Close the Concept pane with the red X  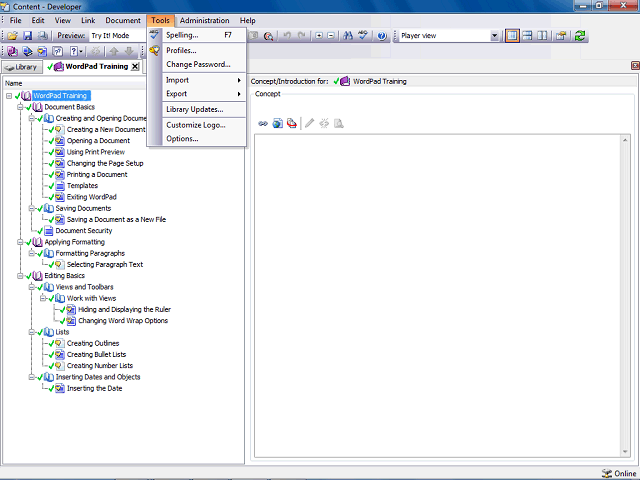click(635, 65)
